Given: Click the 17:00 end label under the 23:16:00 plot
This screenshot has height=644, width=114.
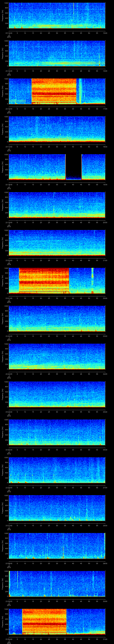Looking at the screenshot, I should coord(105,109).
